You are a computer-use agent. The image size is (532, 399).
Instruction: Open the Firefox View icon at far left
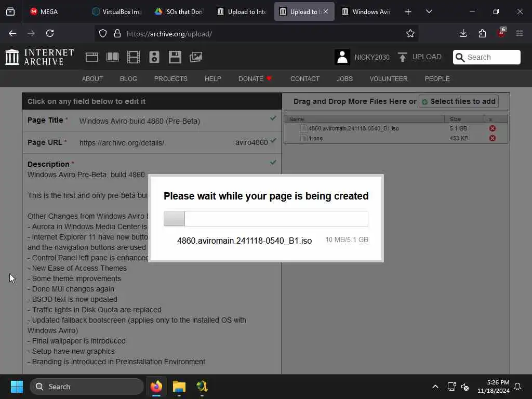[10, 11]
